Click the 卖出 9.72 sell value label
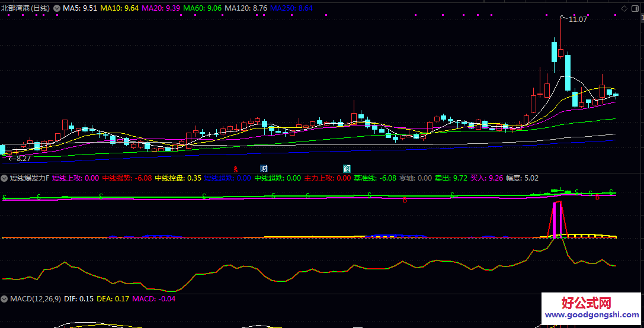Image resolution: width=644 pixels, height=328 pixels. (x=450, y=178)
